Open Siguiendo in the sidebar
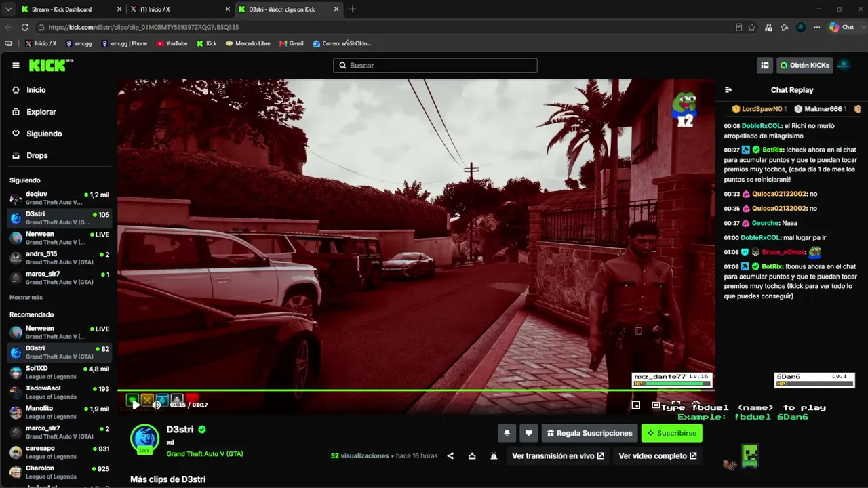Viewport: 868px width, 488px height. coord(43,134)
